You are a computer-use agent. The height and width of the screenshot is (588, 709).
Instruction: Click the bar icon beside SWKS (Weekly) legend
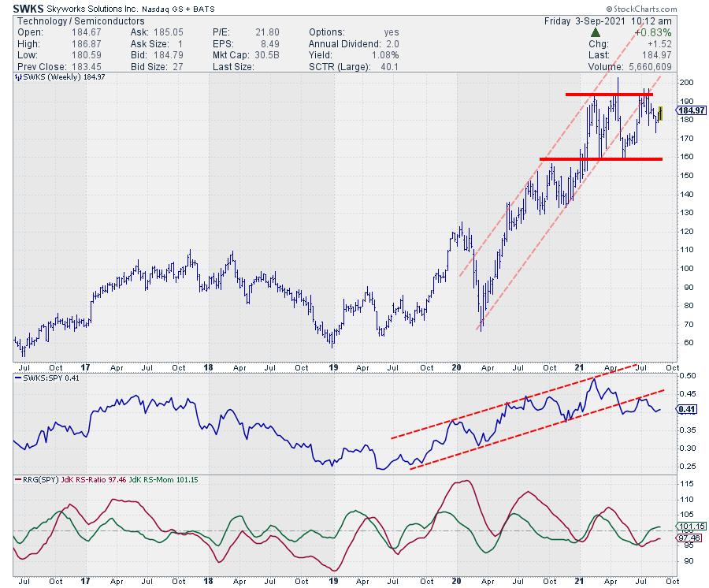(17, 79)
